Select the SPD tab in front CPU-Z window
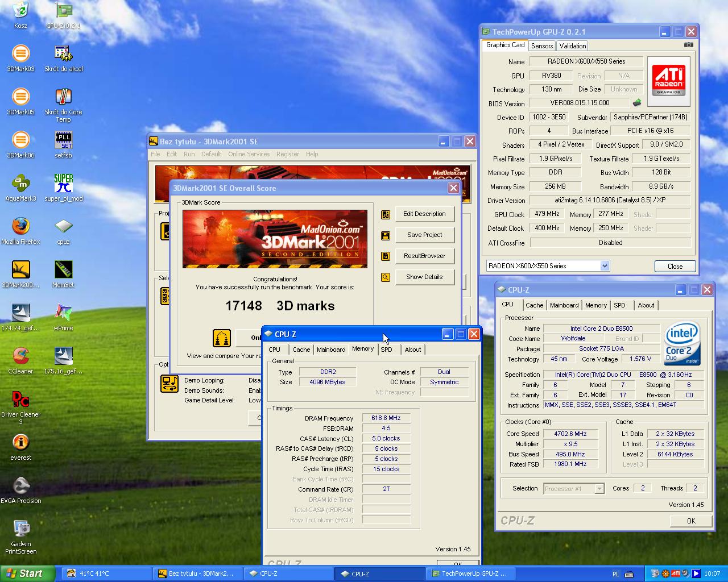 pyautogui.click(x=386, y=350)
